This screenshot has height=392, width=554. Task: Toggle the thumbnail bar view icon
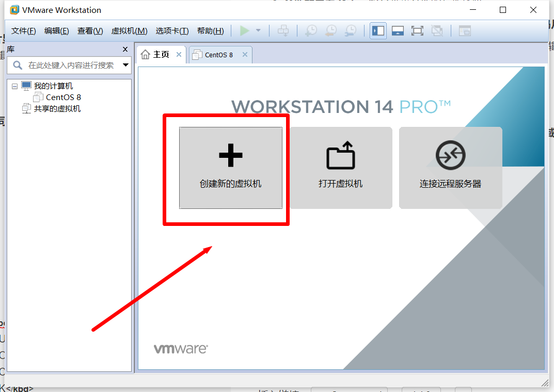click(x=398, y=31)
